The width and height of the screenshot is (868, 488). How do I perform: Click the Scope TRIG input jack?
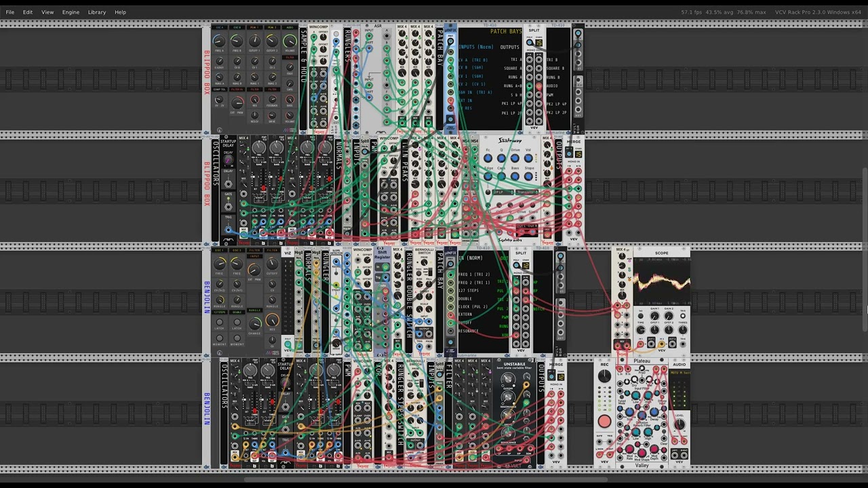(x=683, y=344)
